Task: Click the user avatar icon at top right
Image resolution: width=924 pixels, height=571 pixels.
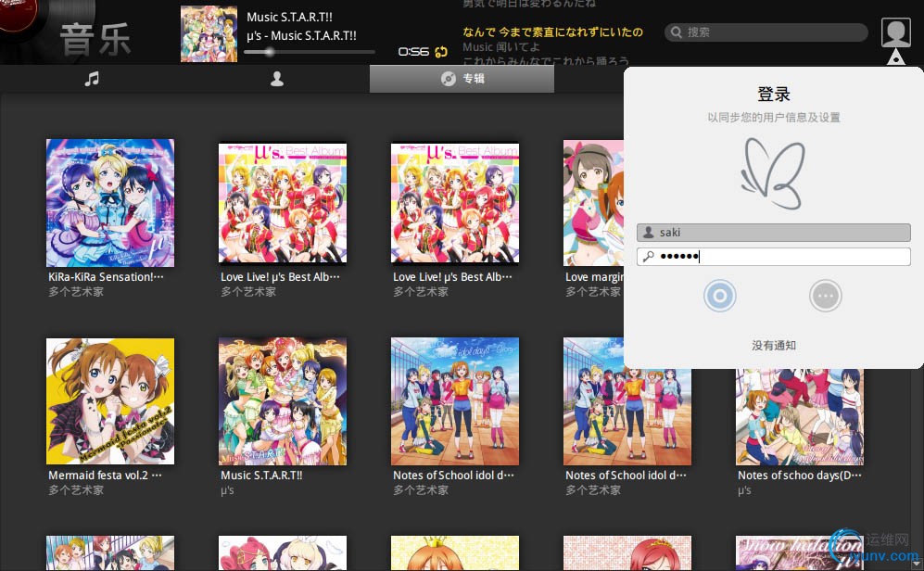Action: click(x=895, y=32)
